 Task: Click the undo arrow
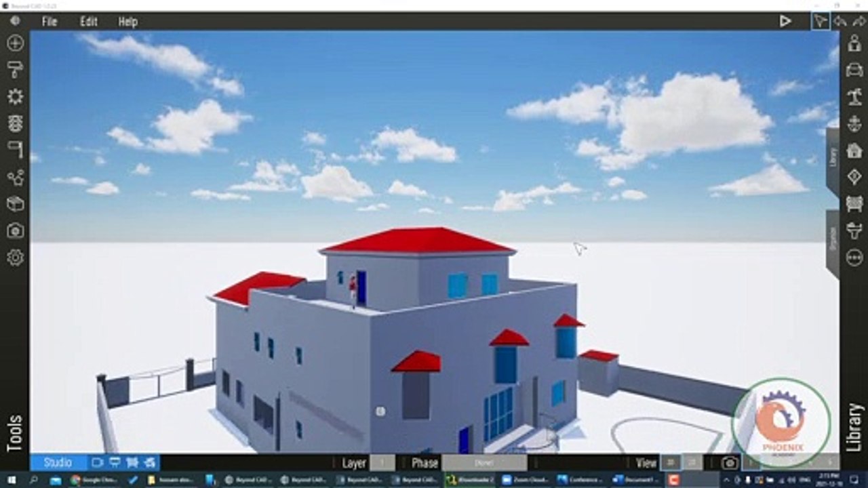click(x=840, y=21)
